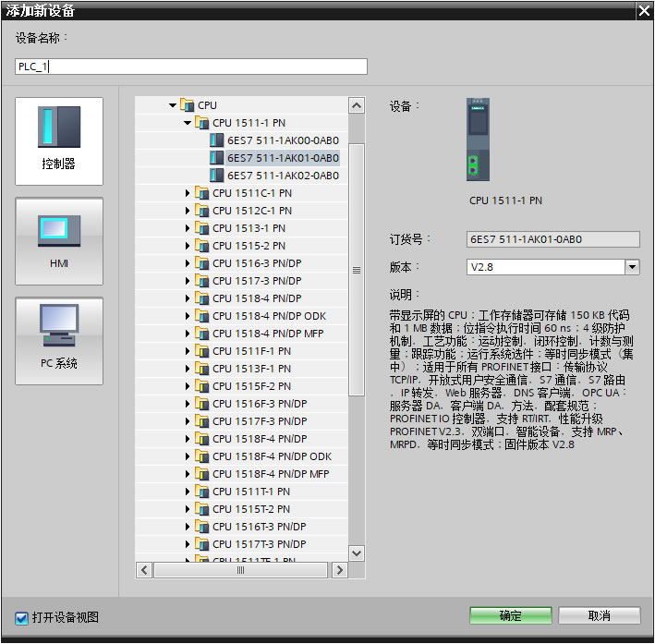
Task: Click the CPU 1513-1 PN folder icon
Action: [x=201, y=228]
